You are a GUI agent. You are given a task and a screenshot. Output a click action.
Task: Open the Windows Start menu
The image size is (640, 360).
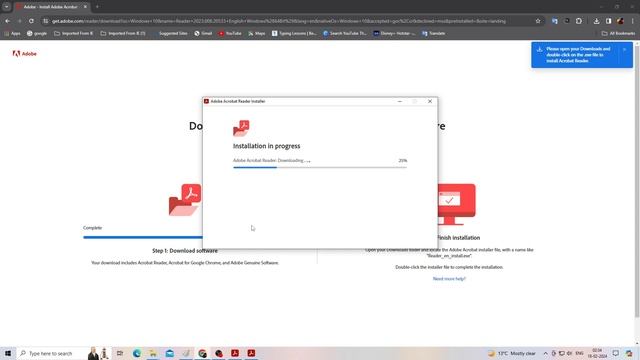click(x=8, y=353)
